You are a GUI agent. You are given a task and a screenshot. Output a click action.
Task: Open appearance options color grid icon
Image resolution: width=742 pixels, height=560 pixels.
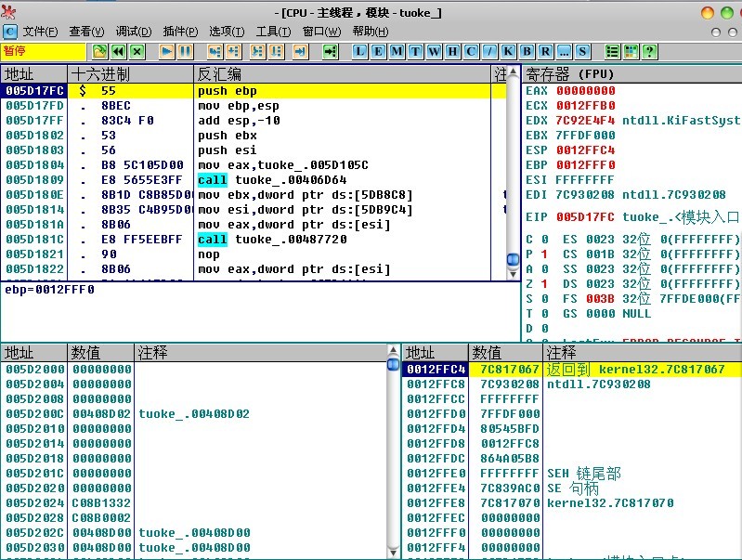point(631,51)
